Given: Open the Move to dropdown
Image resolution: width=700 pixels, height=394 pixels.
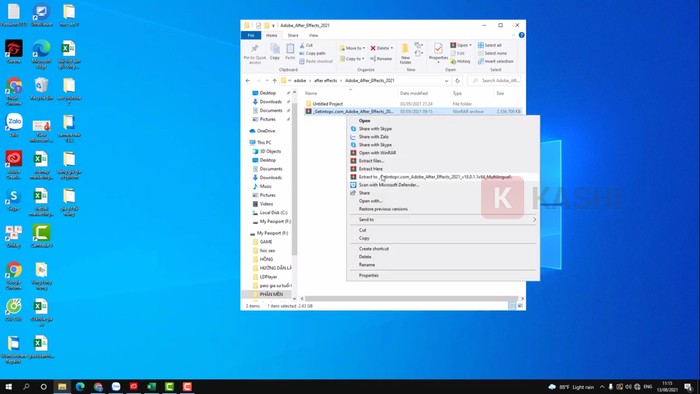Looking at the screenshot, I should [x=353, y=48].
